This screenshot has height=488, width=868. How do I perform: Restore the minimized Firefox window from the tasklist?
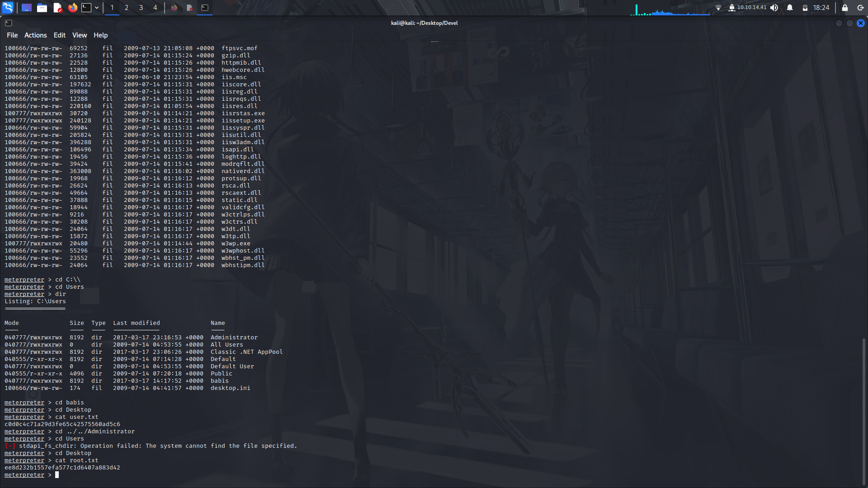(175, 7)
